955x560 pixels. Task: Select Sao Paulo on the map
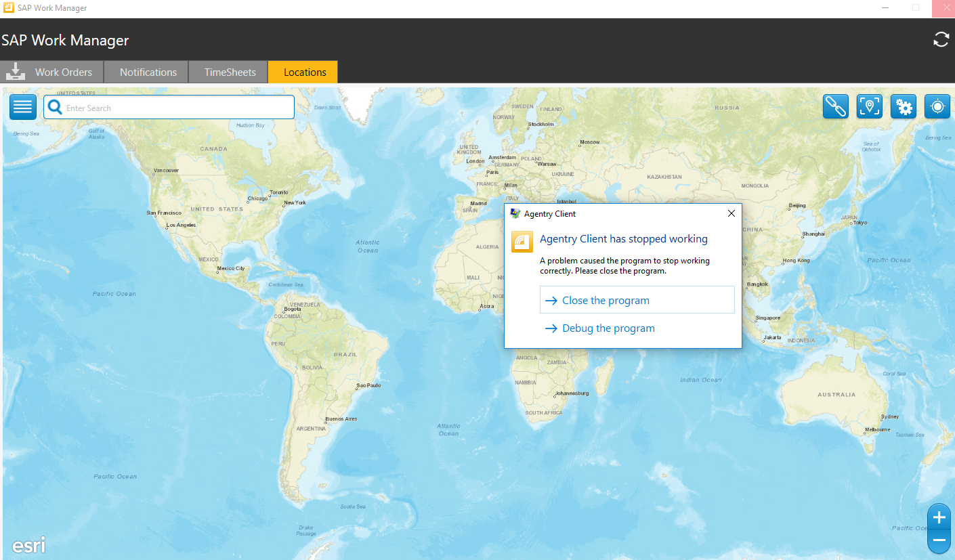pyautogui.click(x=368, y=385)
